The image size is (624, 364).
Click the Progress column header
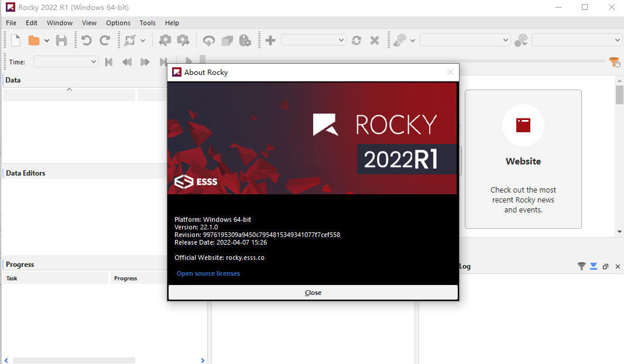[139, 278]
